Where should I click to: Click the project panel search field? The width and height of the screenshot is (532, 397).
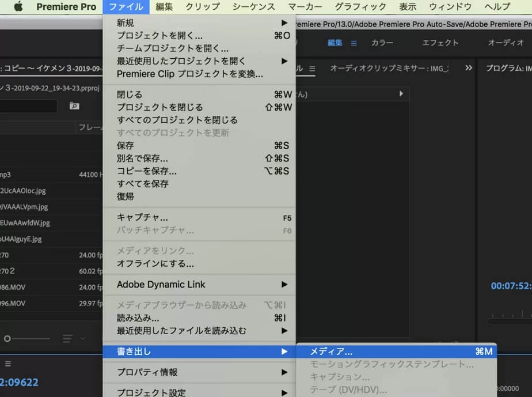pos(29,106)
